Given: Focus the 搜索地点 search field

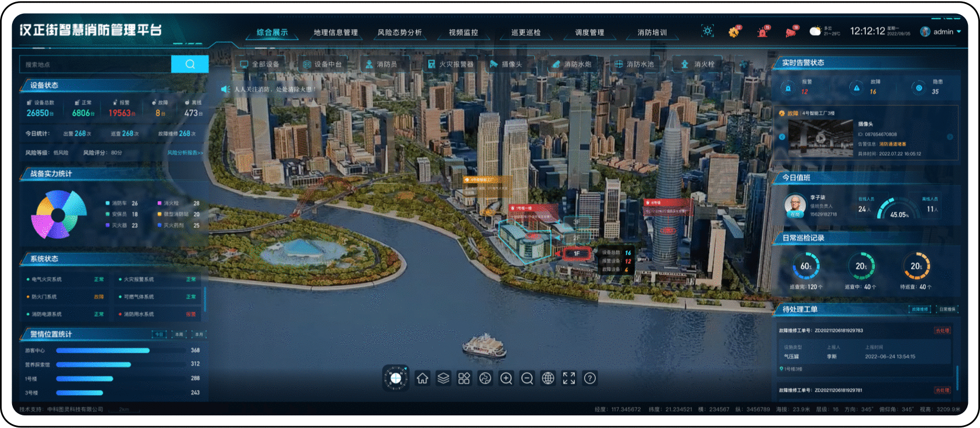Looking at the screenshot, I should [95, 64].
